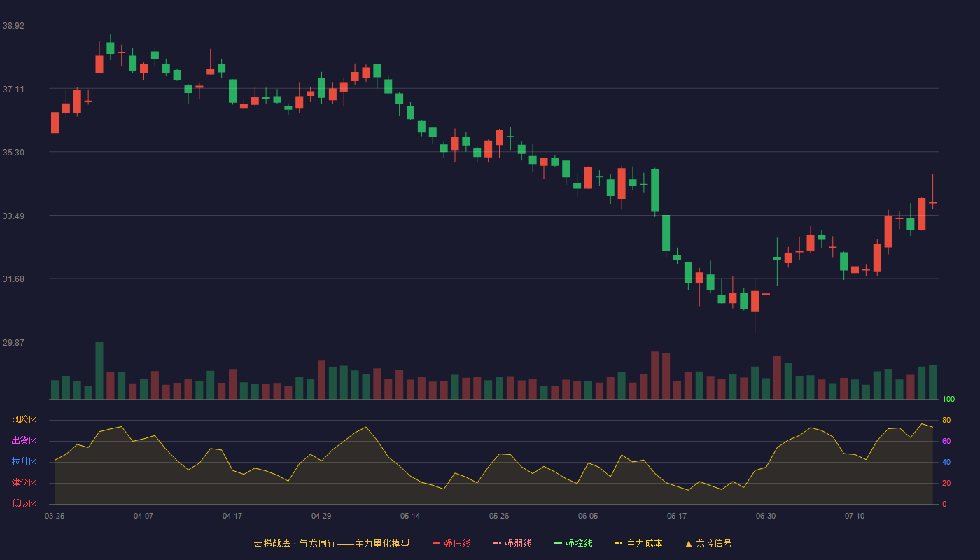Click the 拉升区 zone label
Screen dimensions: 980x560
(24, 462)
